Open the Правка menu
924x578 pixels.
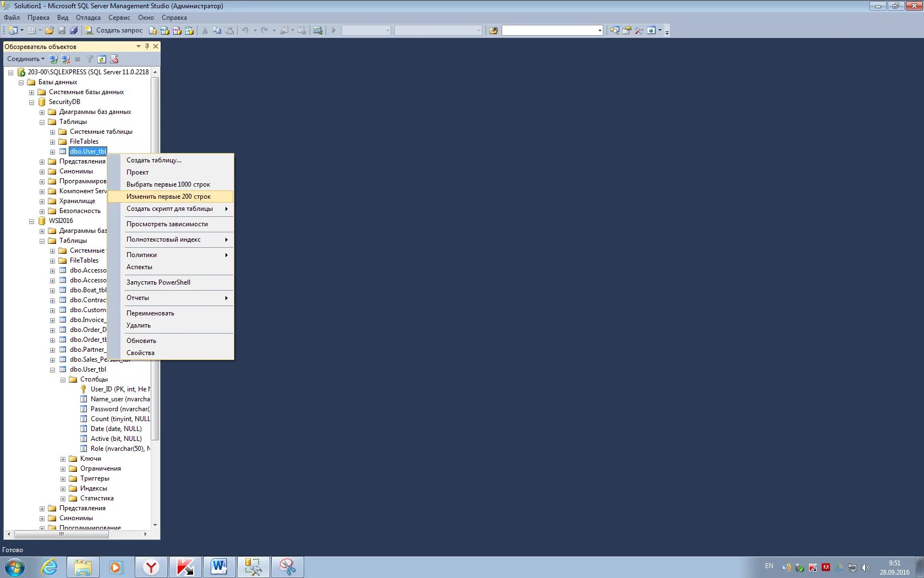(38, 18)
